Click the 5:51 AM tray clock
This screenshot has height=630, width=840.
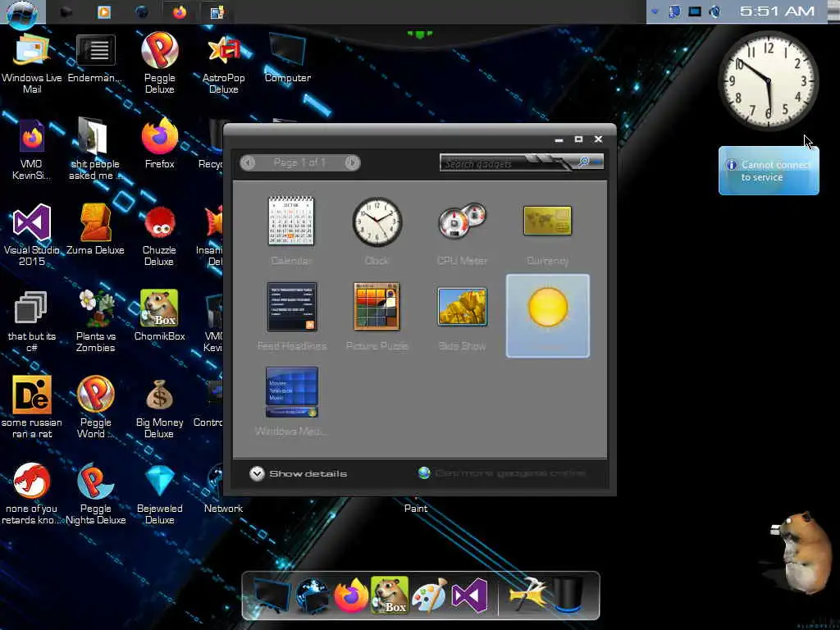777,11
